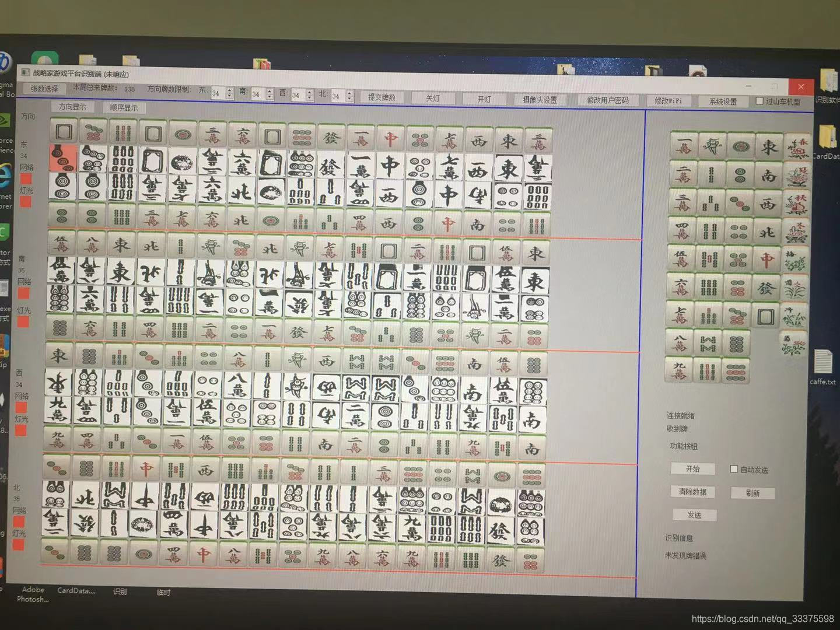Image resolution: width=840 pixels, height=630 pixels.
Task: Pick the 一萬 tile in the right palette
Action: coord(683,145)
